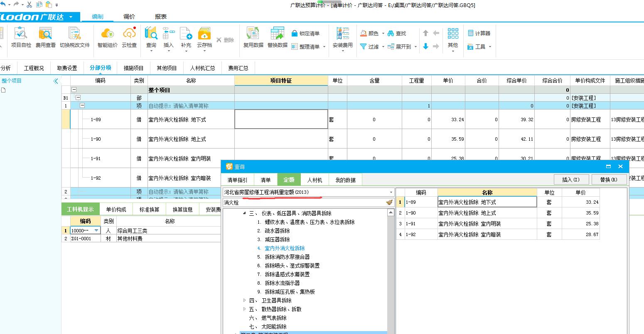Screen dimensions: 644x334
Task: Switch to the 报表 ribbon tab
Action: [x=161, y=17]
